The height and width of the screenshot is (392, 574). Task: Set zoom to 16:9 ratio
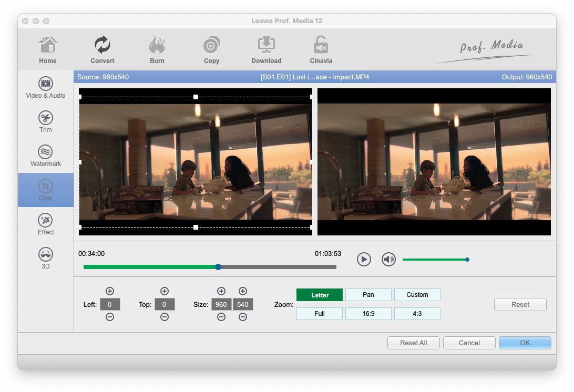coord(368,314)
